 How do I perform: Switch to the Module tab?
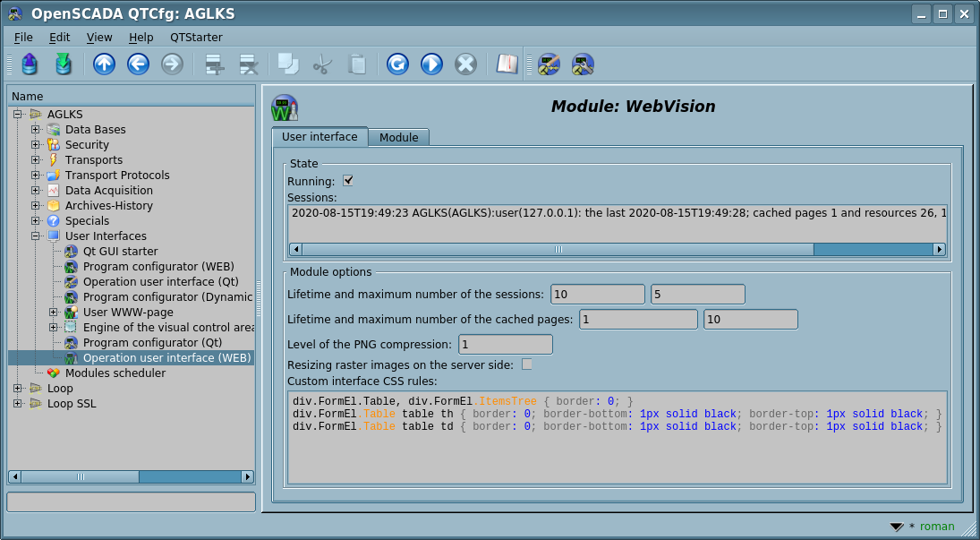[399, 137]
